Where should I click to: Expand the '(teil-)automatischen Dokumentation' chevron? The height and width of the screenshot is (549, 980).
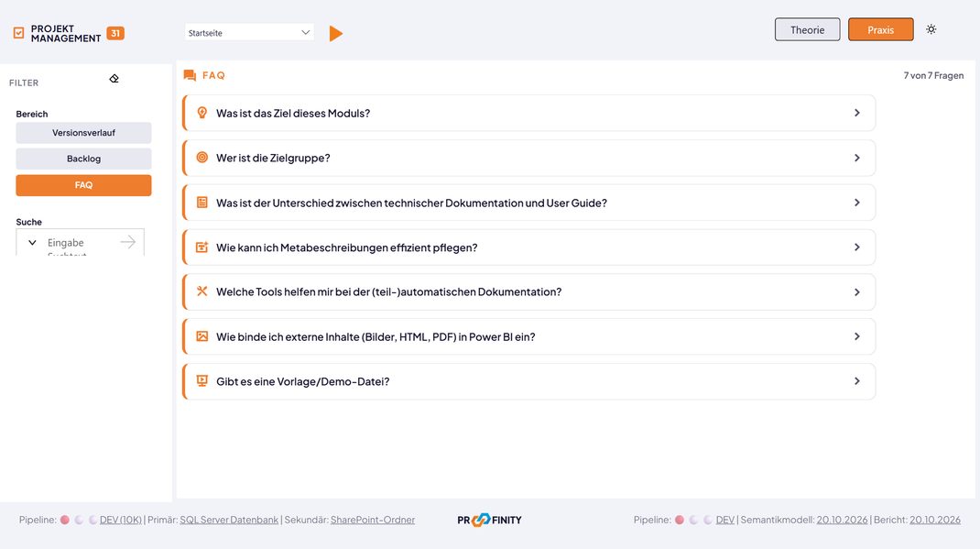pos(857,292)
